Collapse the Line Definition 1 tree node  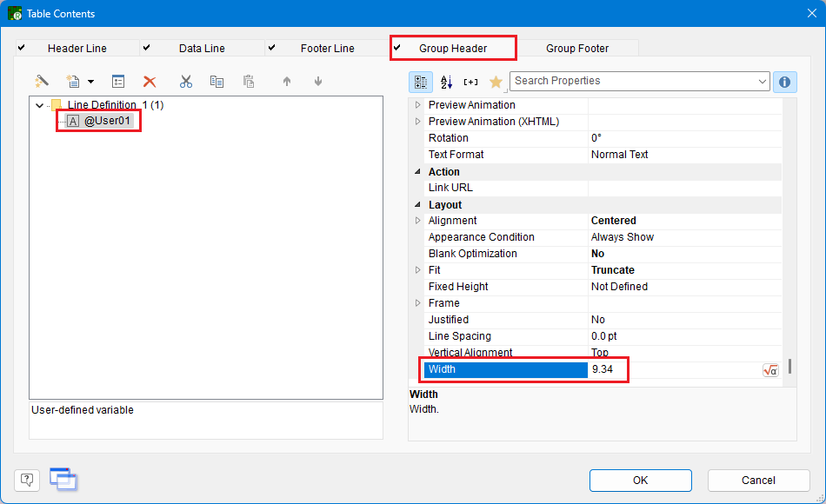click(x=39, y=105)
